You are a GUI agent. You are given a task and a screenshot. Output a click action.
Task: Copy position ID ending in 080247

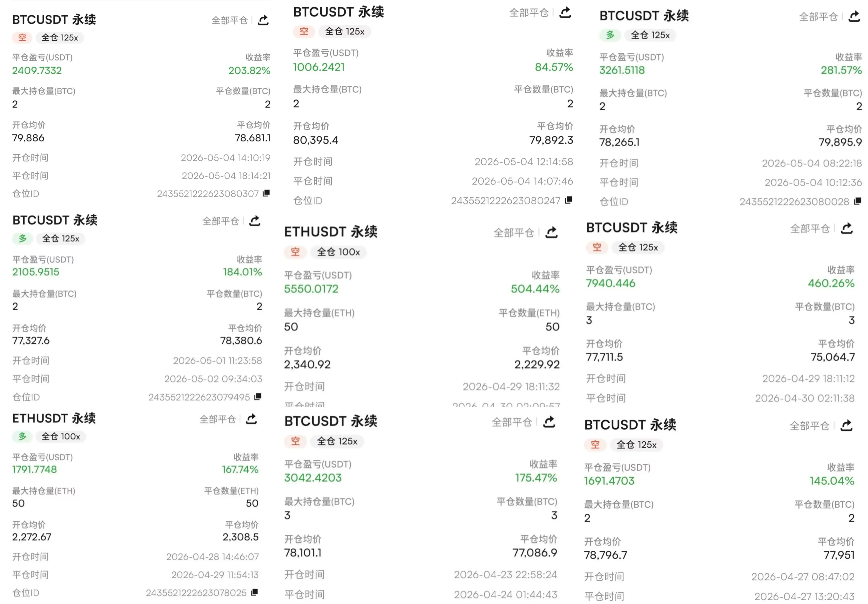tap(569, 200)
